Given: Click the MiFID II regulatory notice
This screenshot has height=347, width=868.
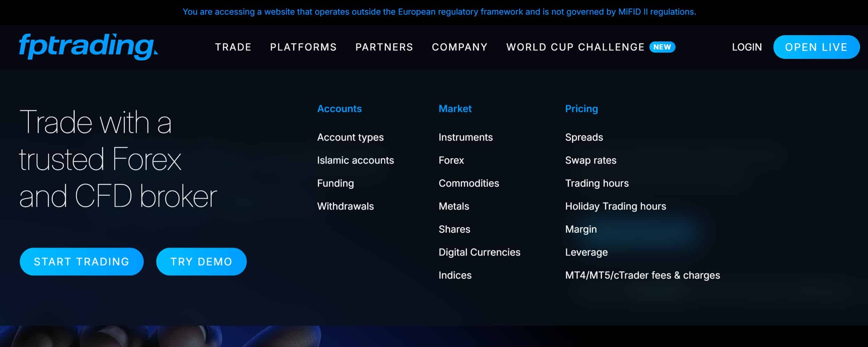Looking at the screenshot, I should click(x=439, y=12).
